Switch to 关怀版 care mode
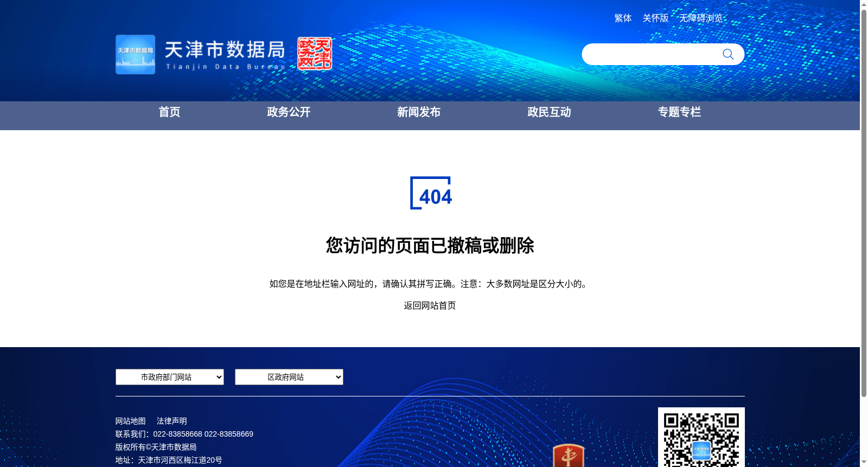The width and height of the screenshot is (868, 467). (x=655, y=18)
